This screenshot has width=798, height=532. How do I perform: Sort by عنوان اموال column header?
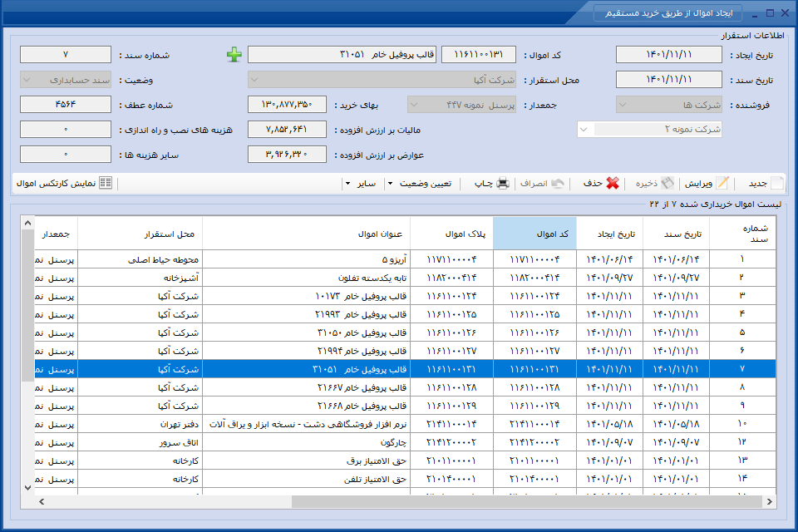coord(307,234)
